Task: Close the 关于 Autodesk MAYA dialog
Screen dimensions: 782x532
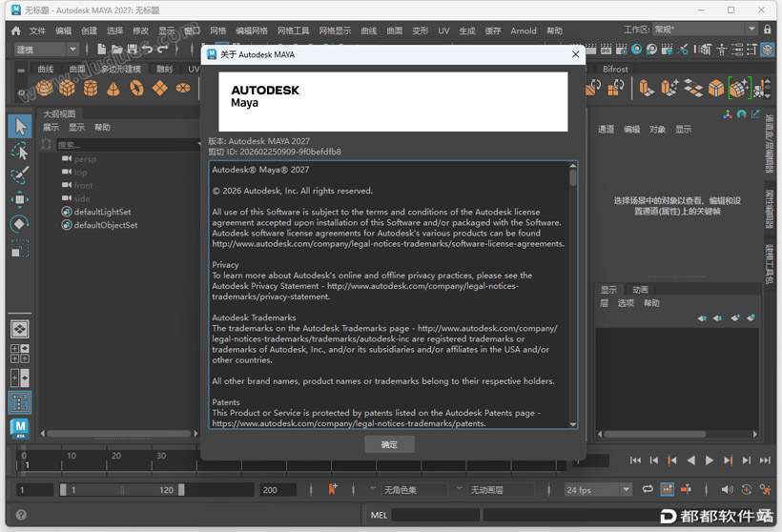Action: [575, 53]
